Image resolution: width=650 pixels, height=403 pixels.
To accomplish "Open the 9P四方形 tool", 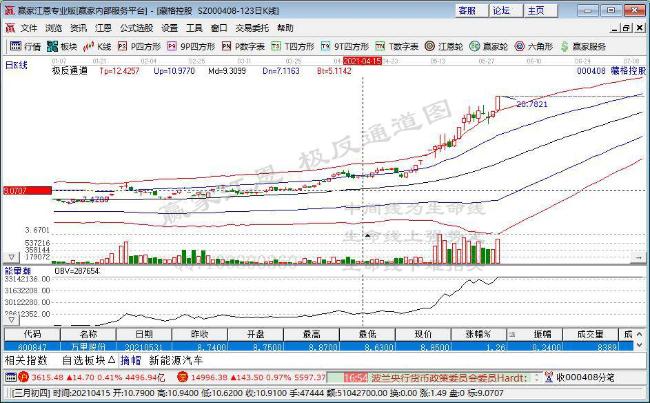I will (191, 46).
